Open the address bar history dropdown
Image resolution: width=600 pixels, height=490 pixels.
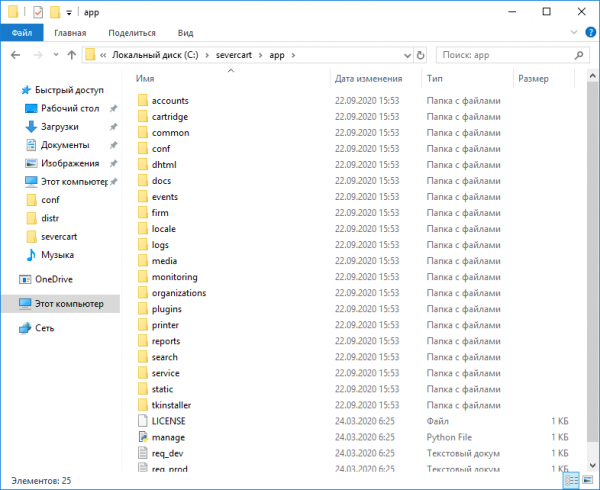pyautogui.click(x=406, y=55)
